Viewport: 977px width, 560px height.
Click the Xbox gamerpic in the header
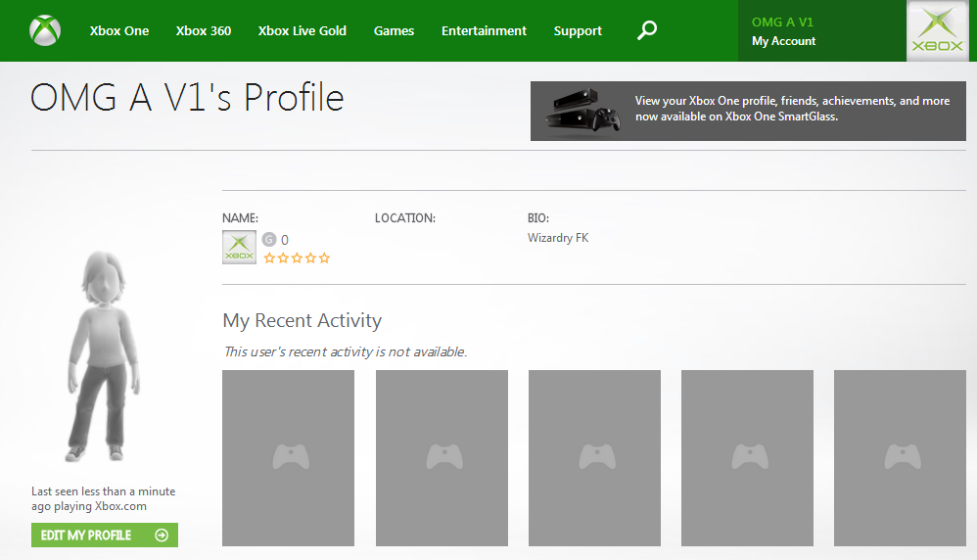[x=938, y=30]
